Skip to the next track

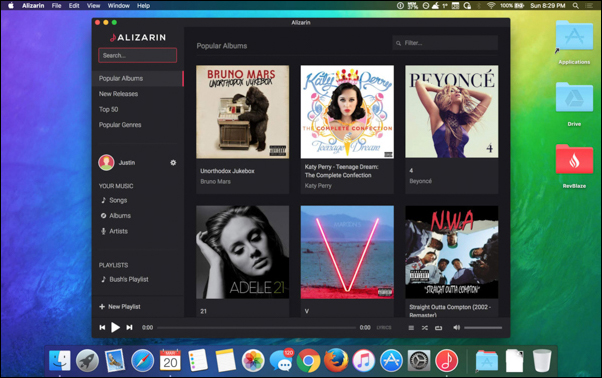[x=129, y=327]
